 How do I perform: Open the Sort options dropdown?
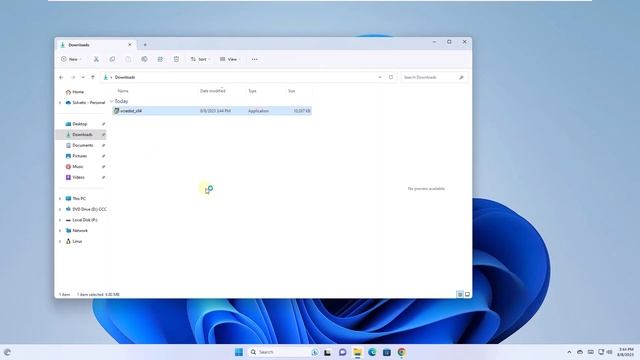pyautogui.click(x=200, y=59)
